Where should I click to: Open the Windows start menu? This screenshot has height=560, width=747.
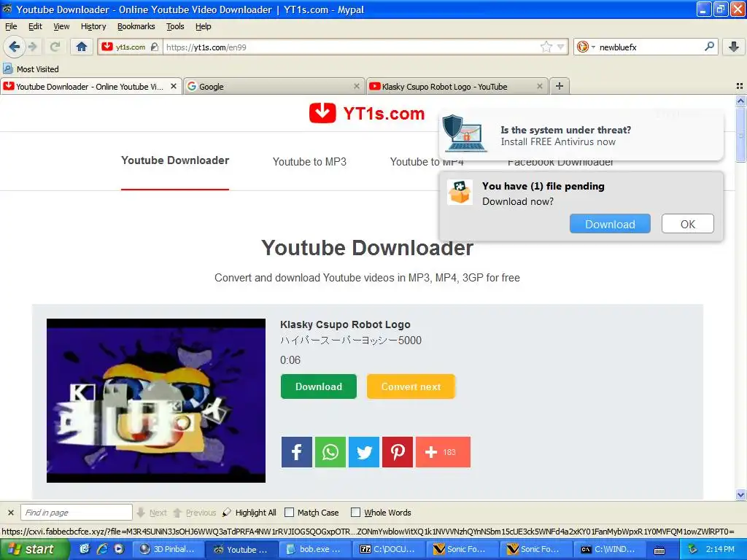coord(35,549)
